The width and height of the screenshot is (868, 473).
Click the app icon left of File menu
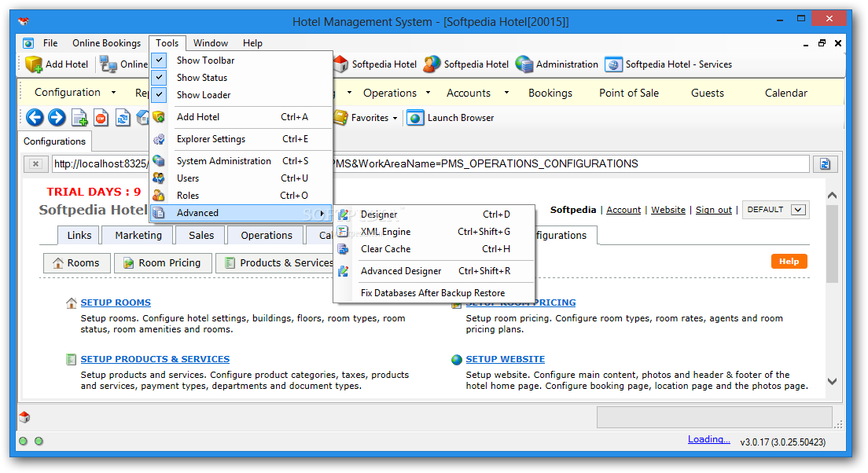pos(28,43)
